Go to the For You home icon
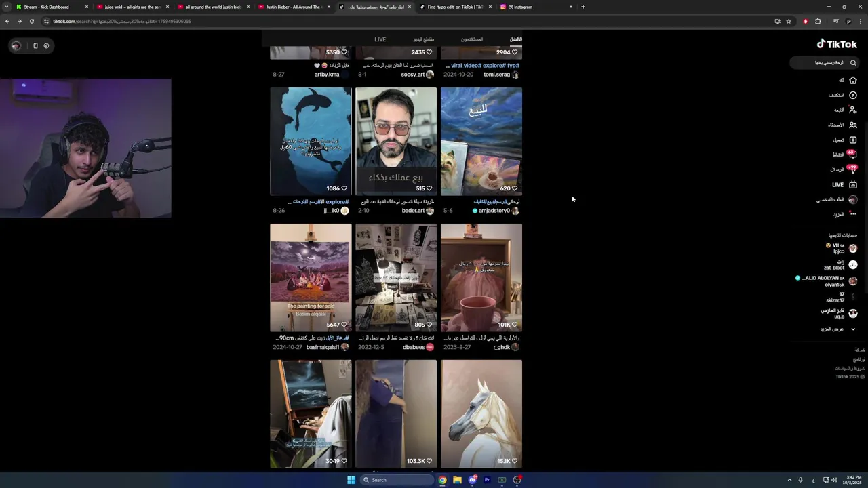868x488 pixels. point(853,80)
